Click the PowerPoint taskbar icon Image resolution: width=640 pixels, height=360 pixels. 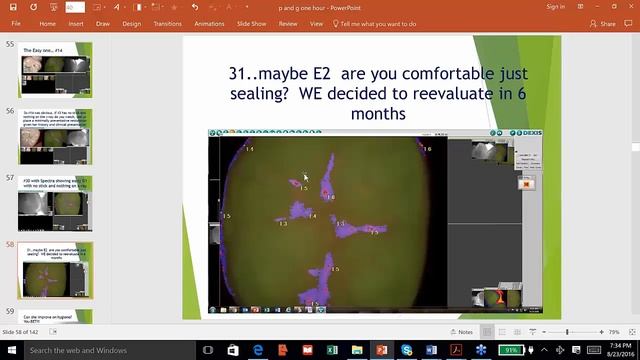point(382,350)
